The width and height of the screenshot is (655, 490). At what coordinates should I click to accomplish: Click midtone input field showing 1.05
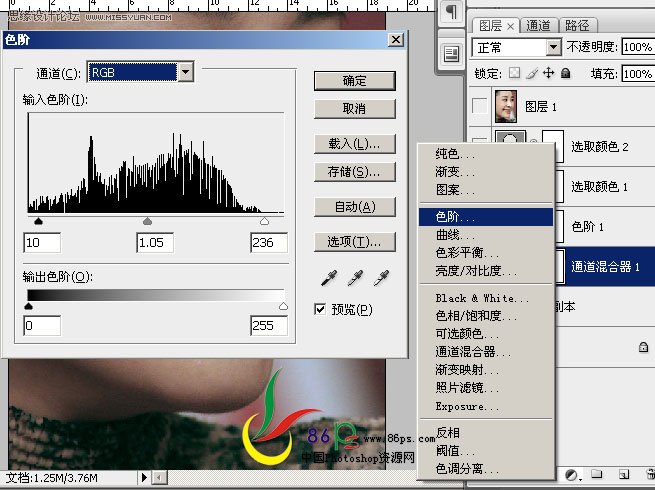pos(155,242)
